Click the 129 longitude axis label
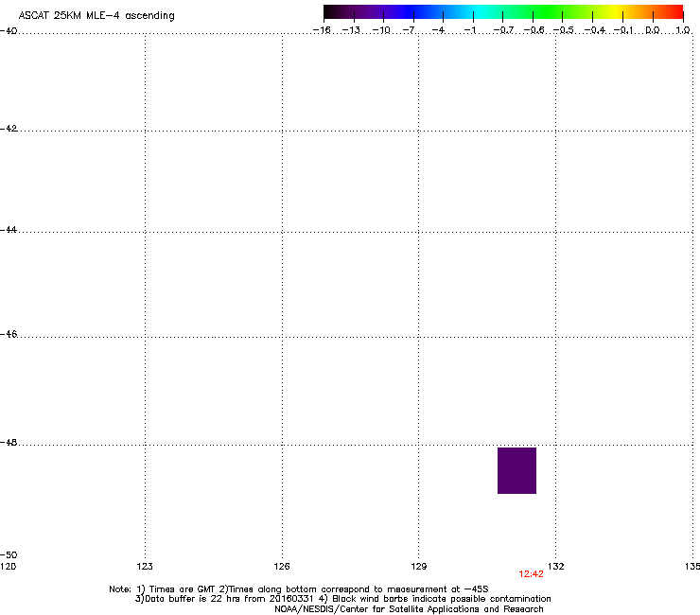This screenshot has height=615, width=700. point(419,567)
